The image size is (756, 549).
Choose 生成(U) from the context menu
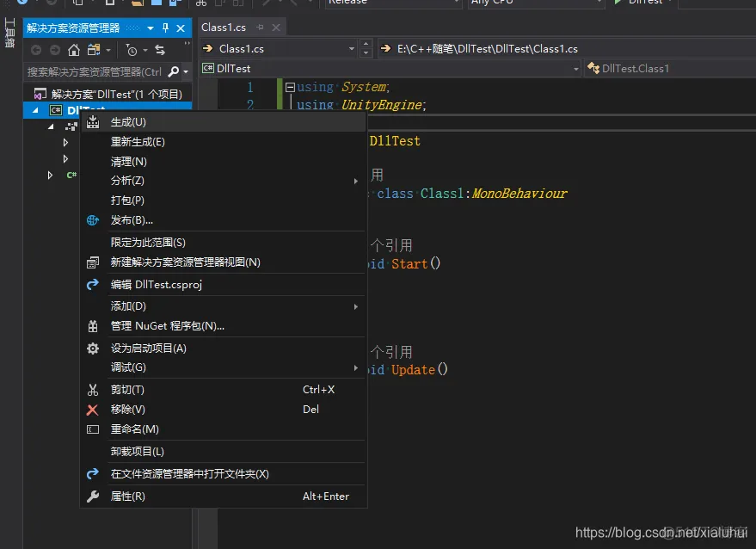pos(223,122)
